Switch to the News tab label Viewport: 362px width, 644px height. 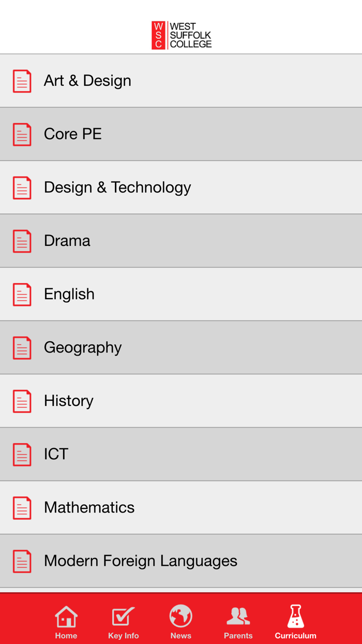tap(181, 636)
